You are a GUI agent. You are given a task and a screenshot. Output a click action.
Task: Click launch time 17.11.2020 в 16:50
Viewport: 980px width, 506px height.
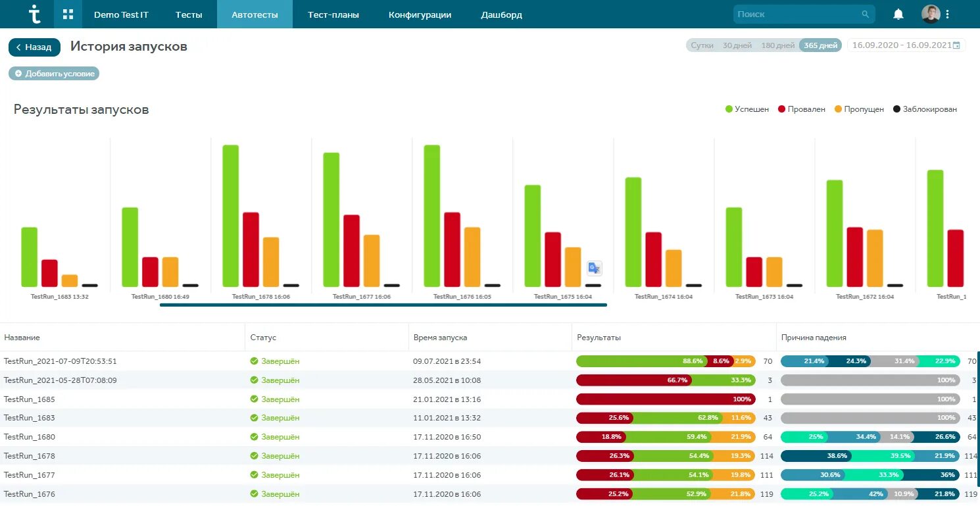(x=447, y=437)
